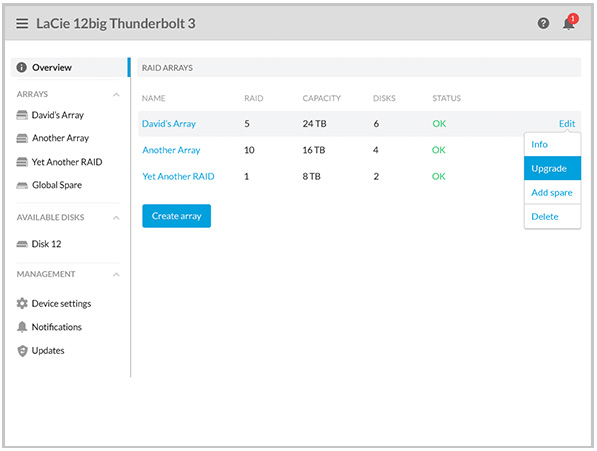This screenshot has height=451, width=597.
Task: Select Info from the Edit menu
Action: pyautogui.click(x=552, y=144)
